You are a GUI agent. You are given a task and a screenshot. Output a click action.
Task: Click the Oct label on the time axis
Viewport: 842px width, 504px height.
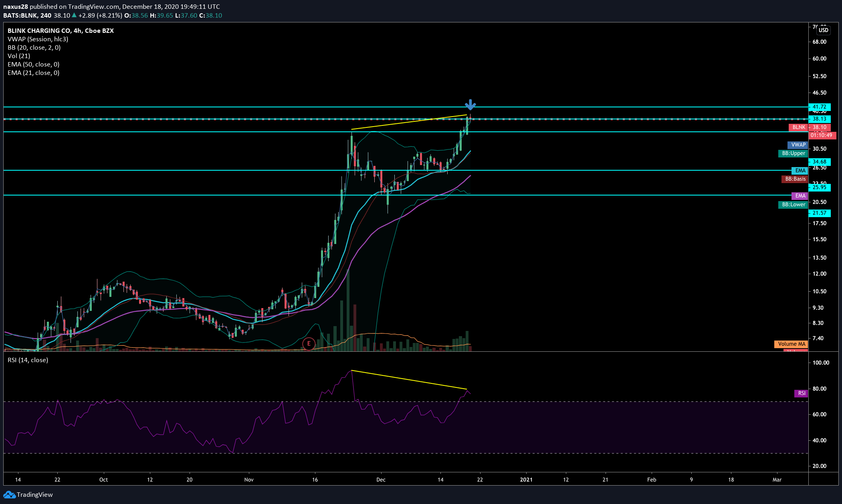click(x=103, y=480)
